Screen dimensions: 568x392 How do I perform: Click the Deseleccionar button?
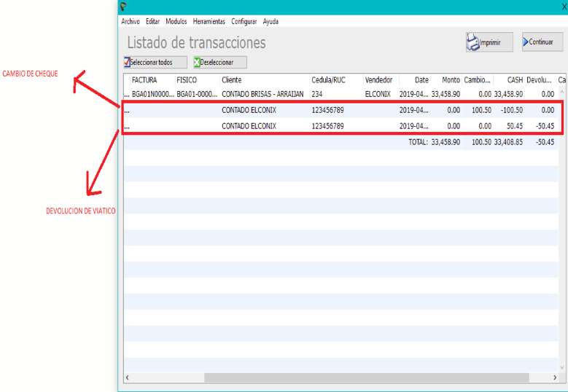pyautogui.click(x=220, y=62)
